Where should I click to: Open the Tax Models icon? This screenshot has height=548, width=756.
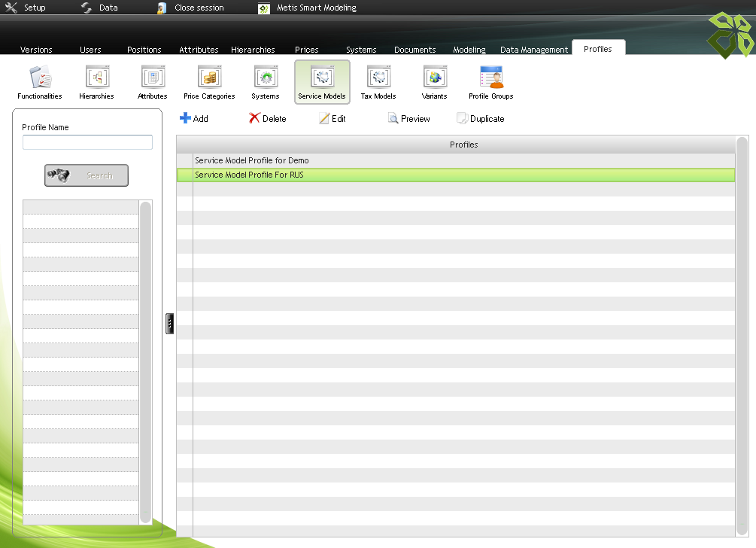378,82
